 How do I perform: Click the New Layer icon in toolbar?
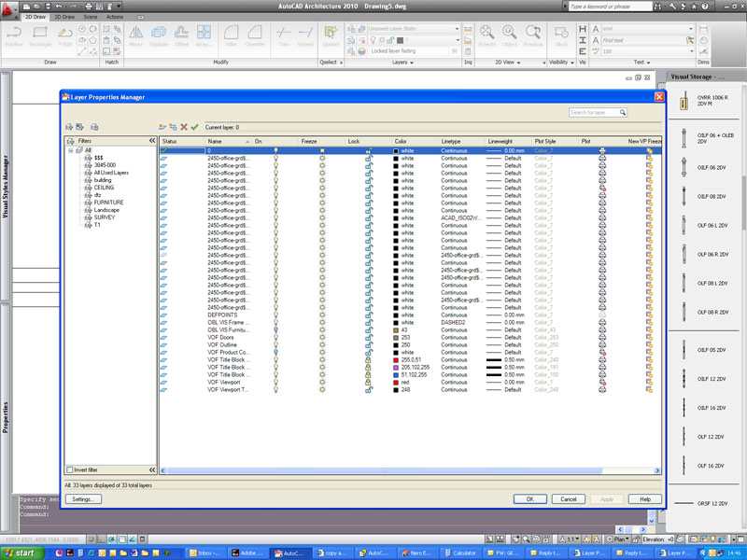(162, 127)
